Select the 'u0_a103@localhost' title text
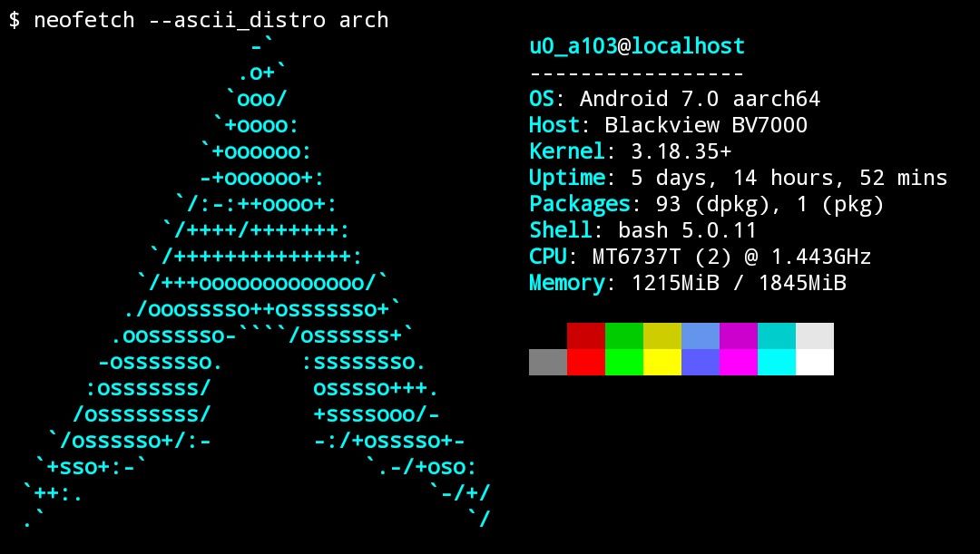980x554 pixels. coord(637,46)
